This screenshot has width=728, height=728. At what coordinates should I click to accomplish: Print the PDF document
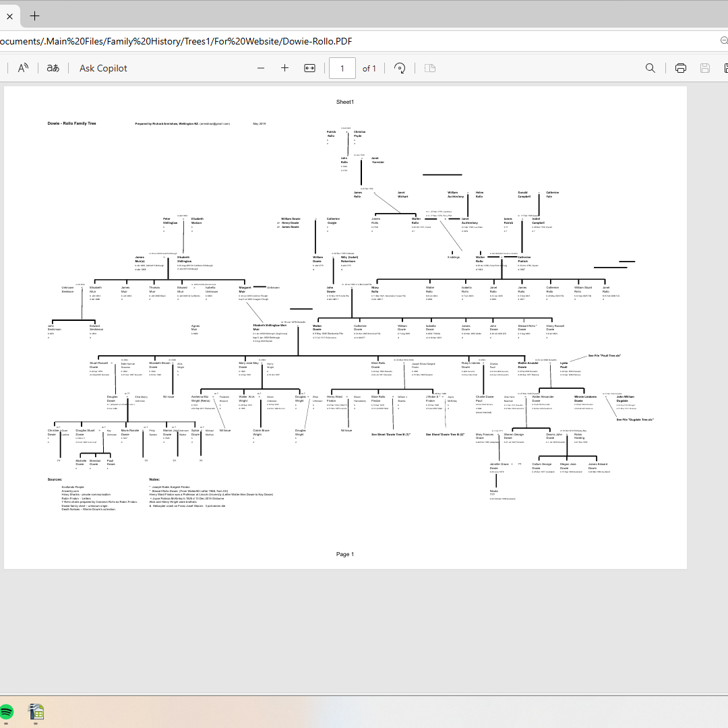click(x=681, y=68)
